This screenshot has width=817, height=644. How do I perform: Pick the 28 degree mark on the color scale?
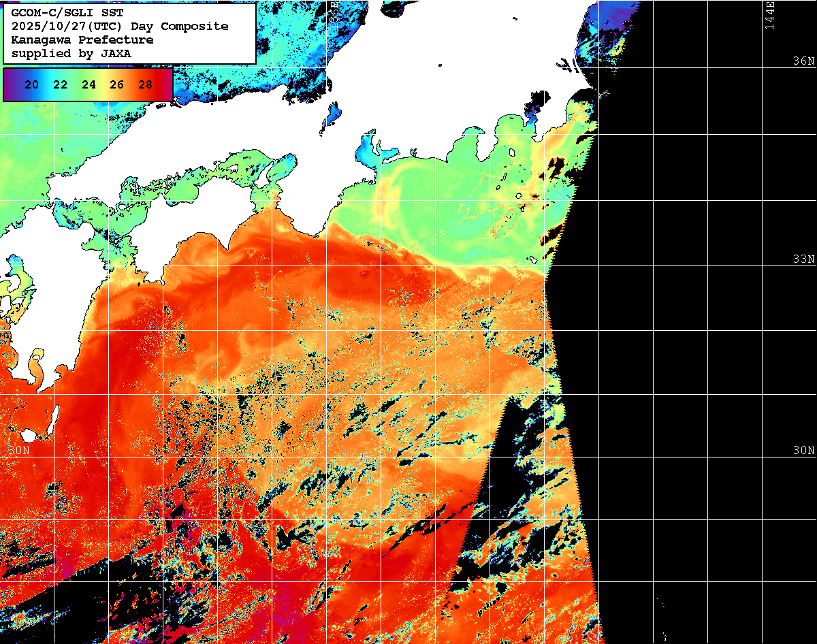click(x=145, y=84)
